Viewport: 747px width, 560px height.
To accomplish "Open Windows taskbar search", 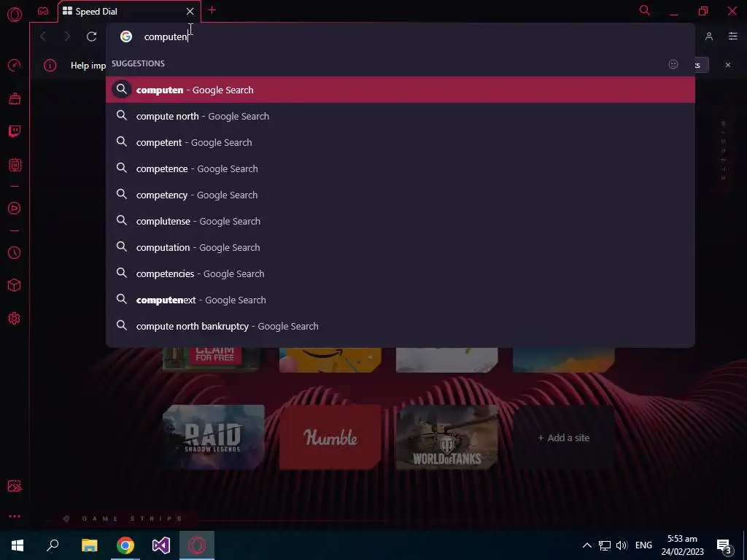I will tap(53, 545).
